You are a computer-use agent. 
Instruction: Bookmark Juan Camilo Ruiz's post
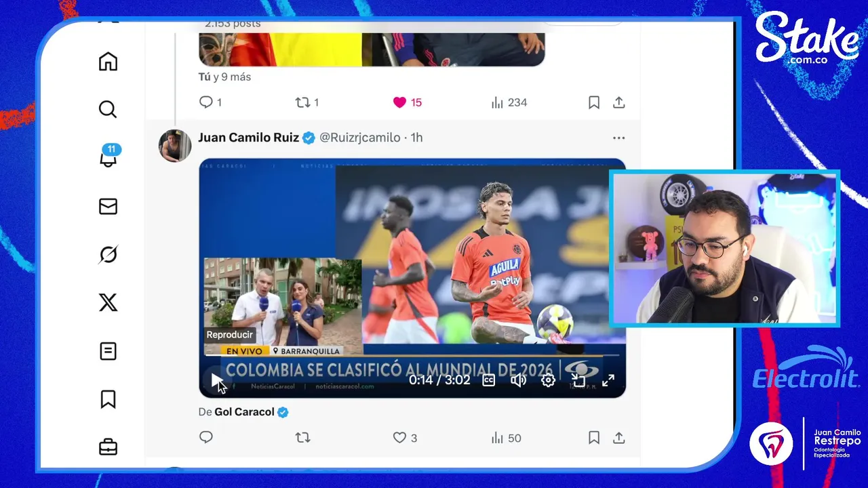coord(594,438)
